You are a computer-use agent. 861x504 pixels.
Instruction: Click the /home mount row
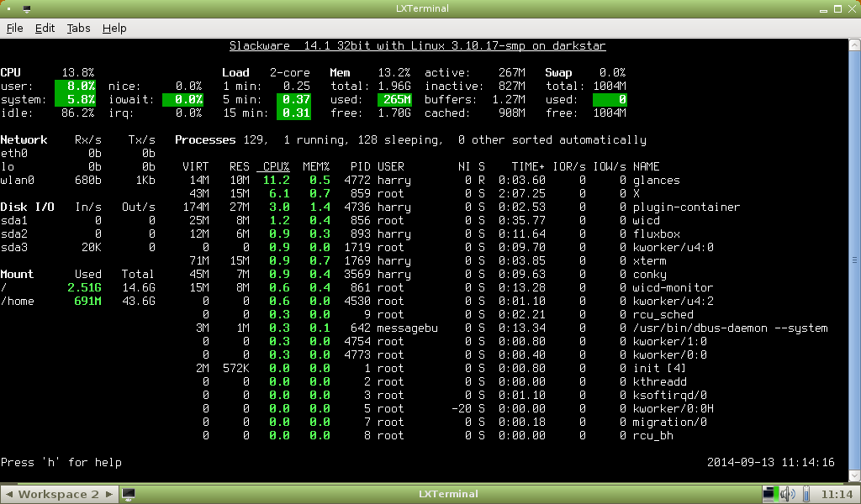coord(78,301)
